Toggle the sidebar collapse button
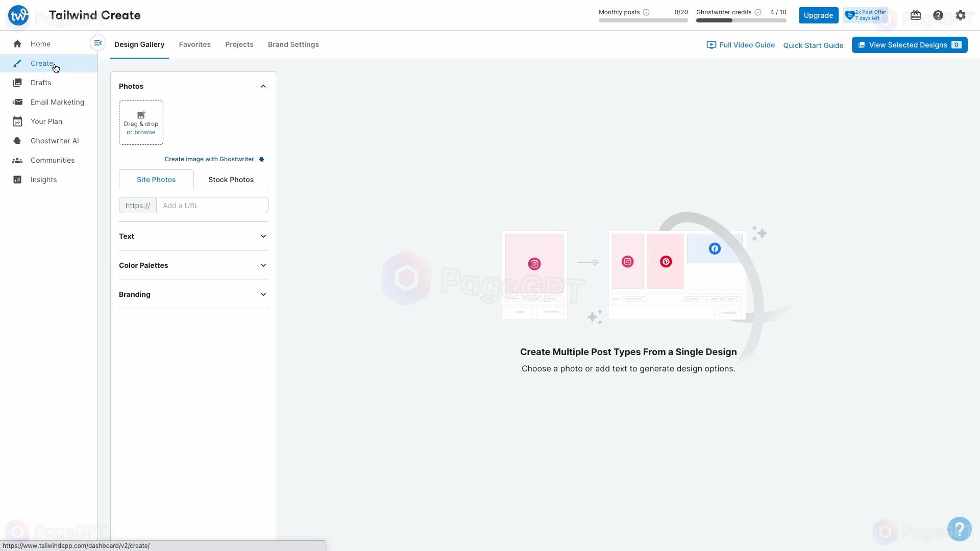980x551 pixels. [x=97, y=42]
